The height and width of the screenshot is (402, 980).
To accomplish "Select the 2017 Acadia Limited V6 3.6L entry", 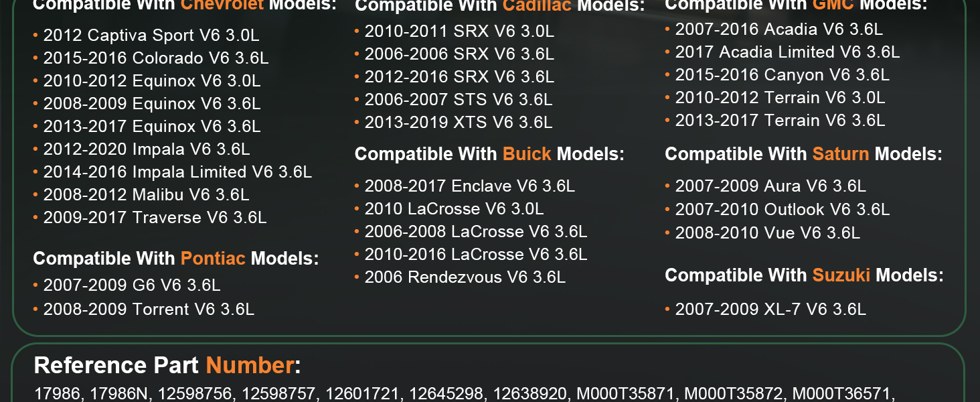I will (x=787, y=52).
